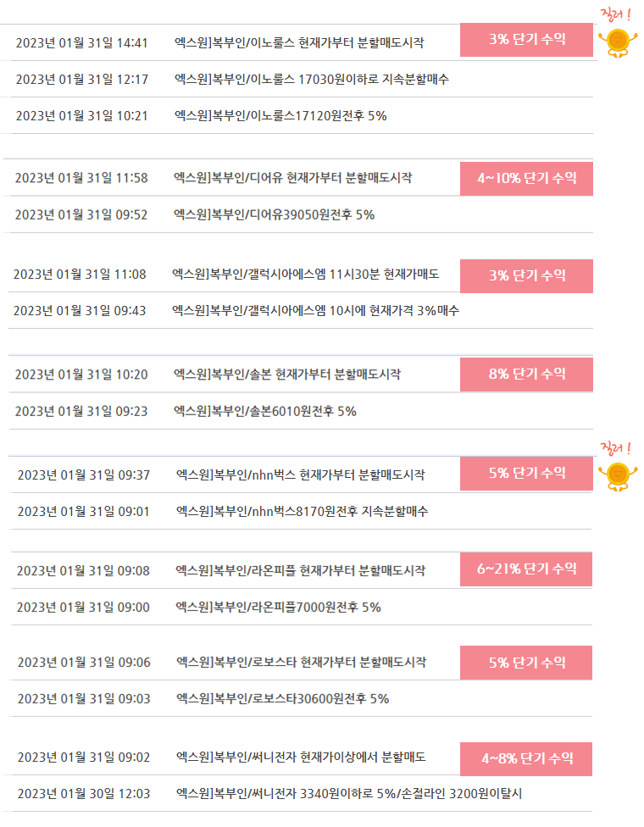Screen dimensions: 644x827
Task: Open 라온피플7000원전후 5% message
Action: [279, 608]
